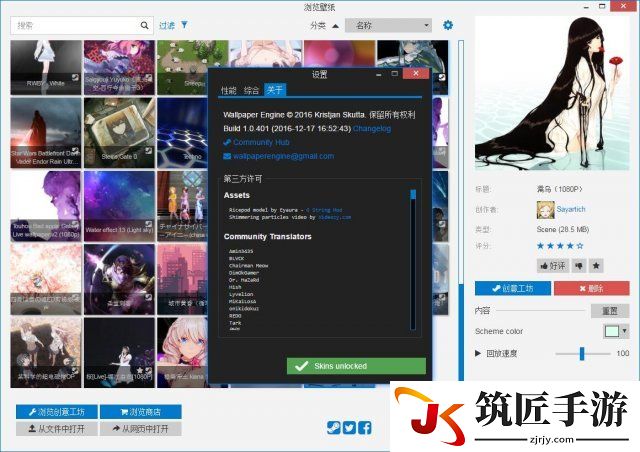
Task: Click 'Scene (28.5 MB)' type text
Action: 562,229
